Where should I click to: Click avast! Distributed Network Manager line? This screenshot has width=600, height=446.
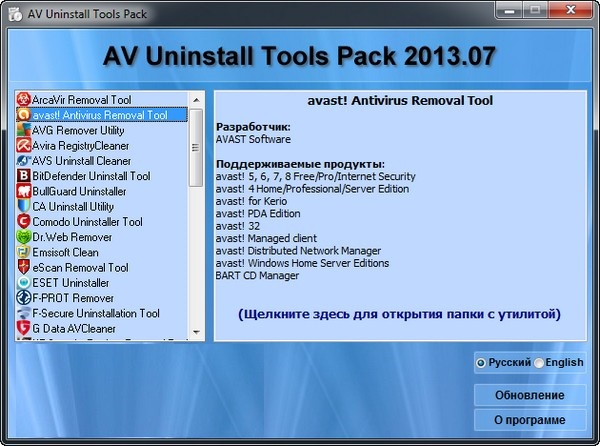click(x=298, y=251)
